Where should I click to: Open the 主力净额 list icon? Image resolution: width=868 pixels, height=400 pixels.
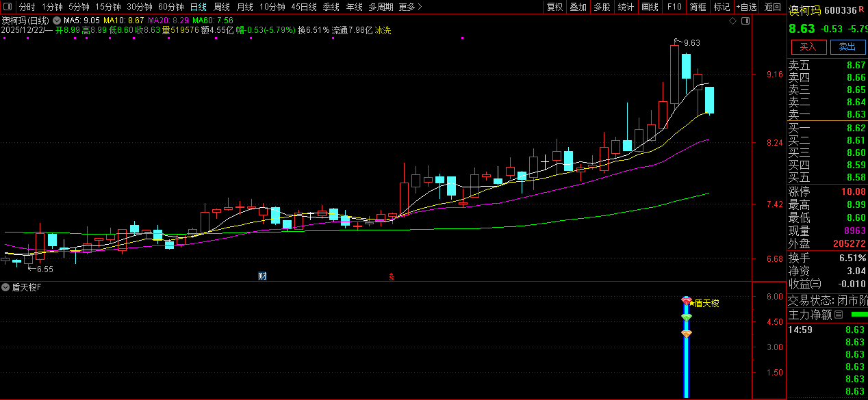tap(839, 315)
